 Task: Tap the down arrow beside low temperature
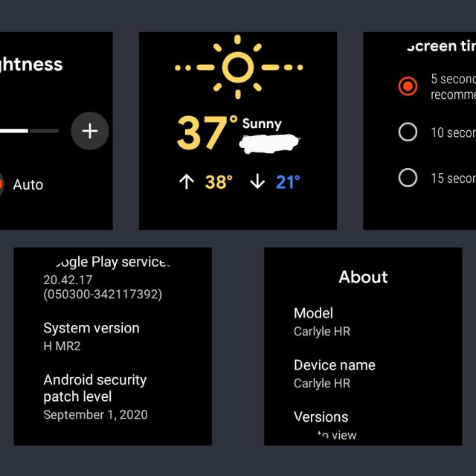257,181
